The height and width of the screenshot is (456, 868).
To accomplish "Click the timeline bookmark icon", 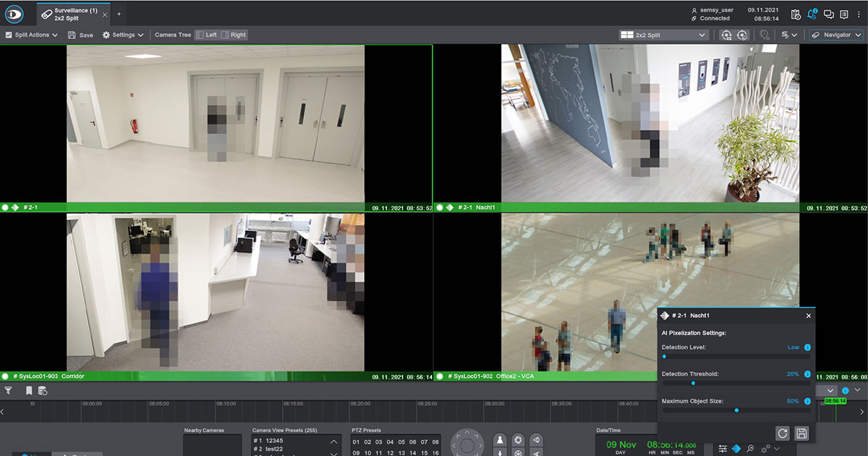I will pyautogui.click(x=29, y=391).
